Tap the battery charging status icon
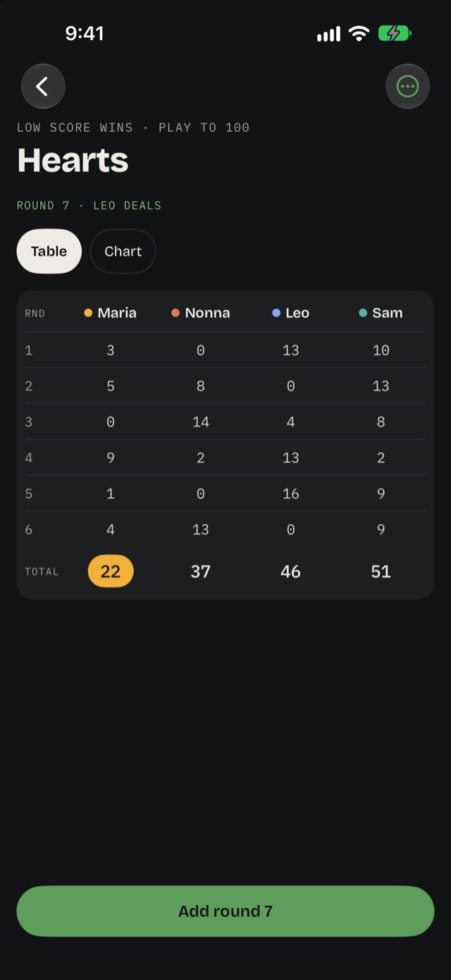Screen dimensions: 451x980 click(x=395, y=34)
